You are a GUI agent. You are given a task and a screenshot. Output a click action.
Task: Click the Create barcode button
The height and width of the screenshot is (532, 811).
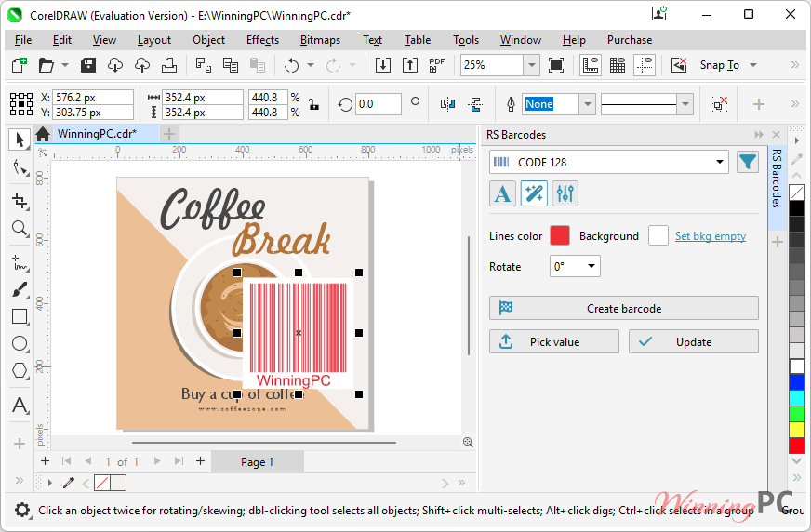[624, 308]
